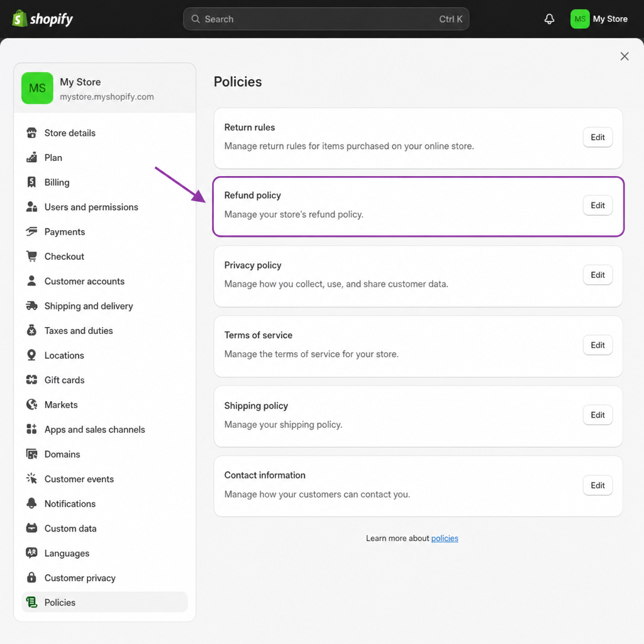Click the Domains icon in sidebar
Viewport: 644px width, 644px height.
(31, 454)
